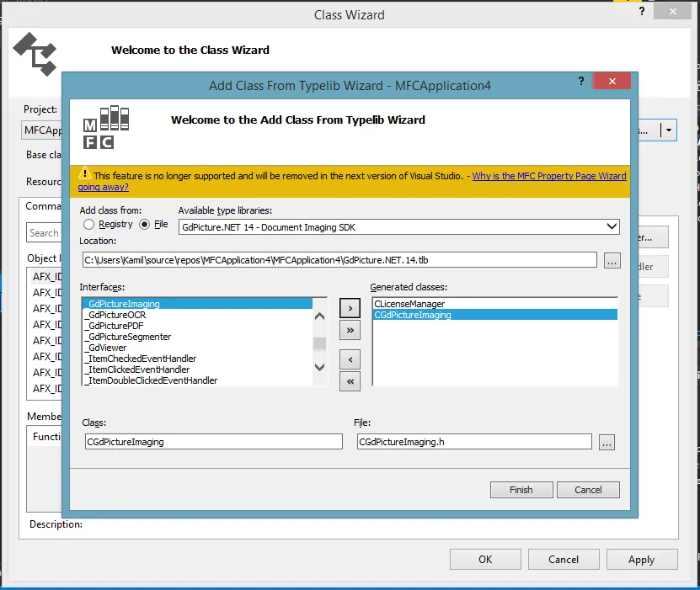Open the MFC Property Page Wizard link
700x590 pixels.
[x=549, y=176]
